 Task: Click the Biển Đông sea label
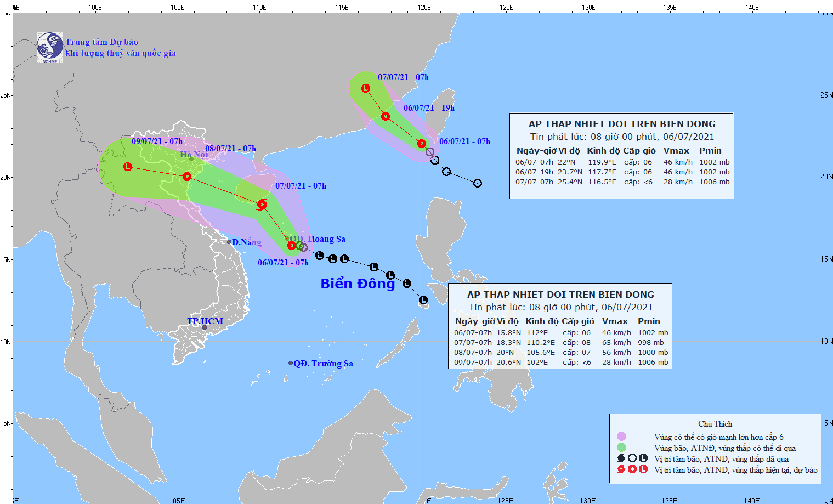[358, 284]
